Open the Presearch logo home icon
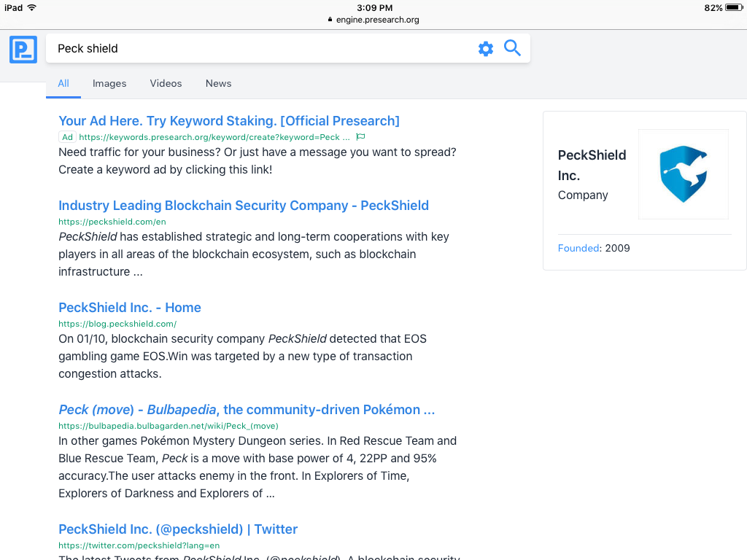The width and height of the screenshot is (747, 560). 23,49
